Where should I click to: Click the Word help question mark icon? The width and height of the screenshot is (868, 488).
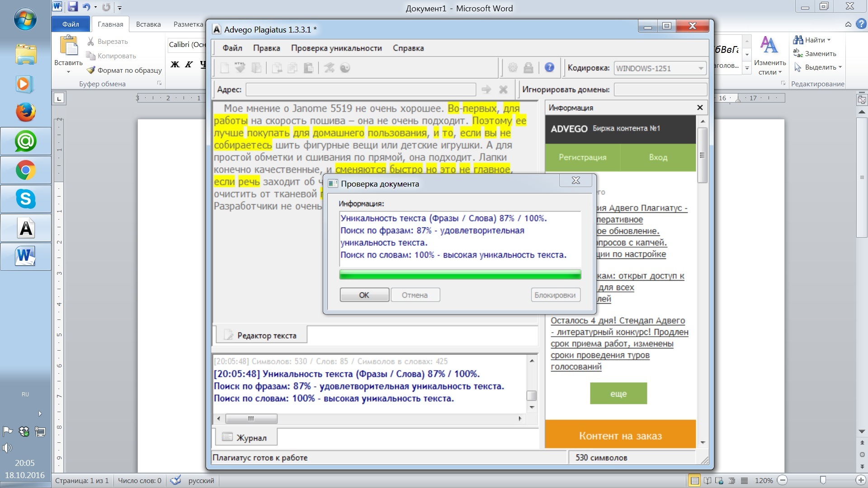[861, 24]
